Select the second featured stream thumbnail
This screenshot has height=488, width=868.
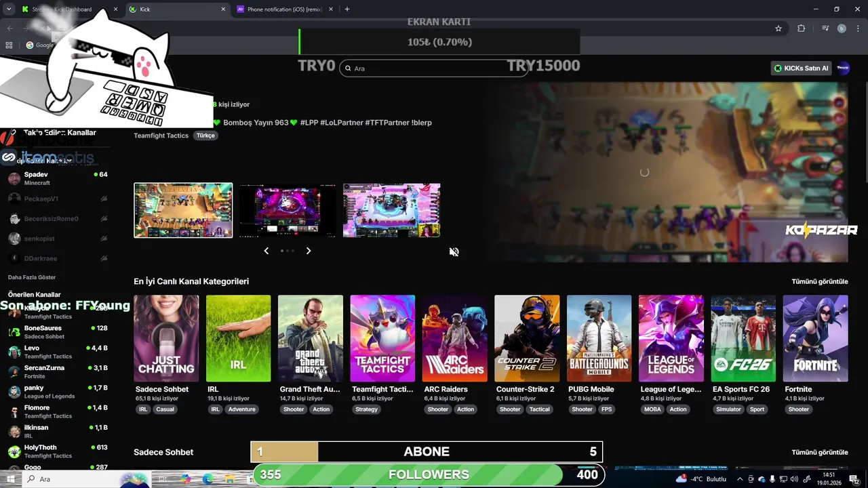pyautogui.click(x=288, y=210)
